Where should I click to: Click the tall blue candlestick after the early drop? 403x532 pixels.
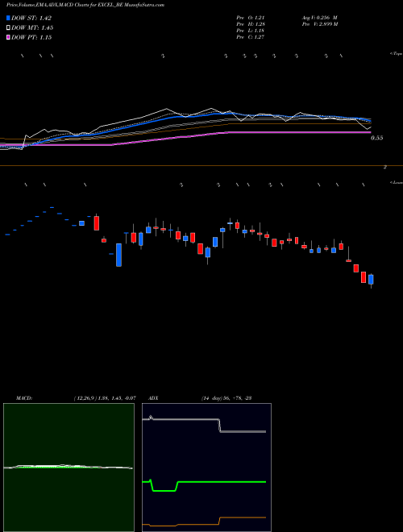coord(118,255)
